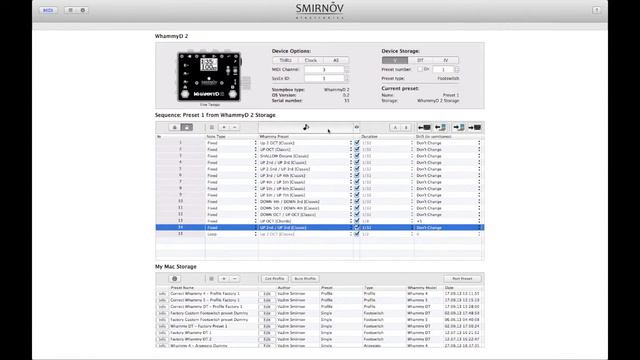Open the list icon next to MIDI button
Screen dimensions: 640x360
pyautogui.click(x=71, y=10)
